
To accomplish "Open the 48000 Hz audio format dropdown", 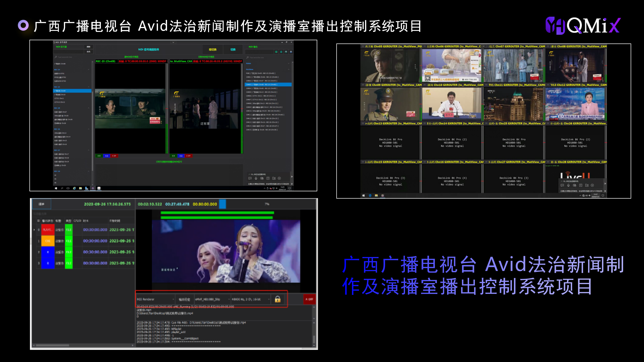I will tap(251, 299).
